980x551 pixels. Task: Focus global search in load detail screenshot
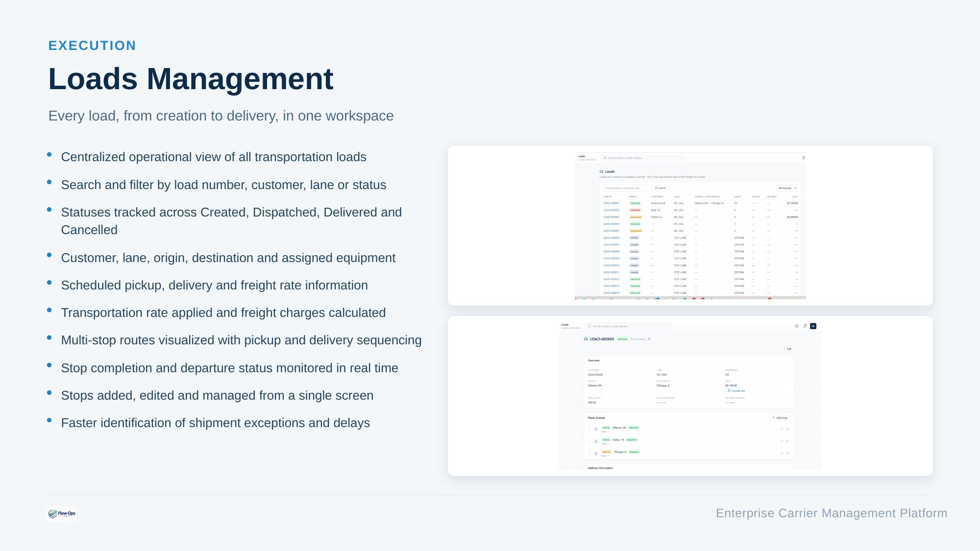[x=629, y=326]
